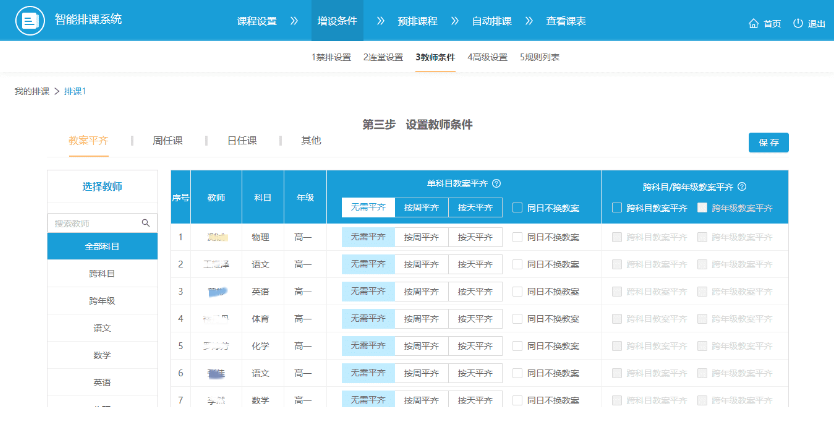834x424 pixels.
Task: Choose 按周平齐 for row 5 化学
Action: pyautogui.click(x=422, y=346)
